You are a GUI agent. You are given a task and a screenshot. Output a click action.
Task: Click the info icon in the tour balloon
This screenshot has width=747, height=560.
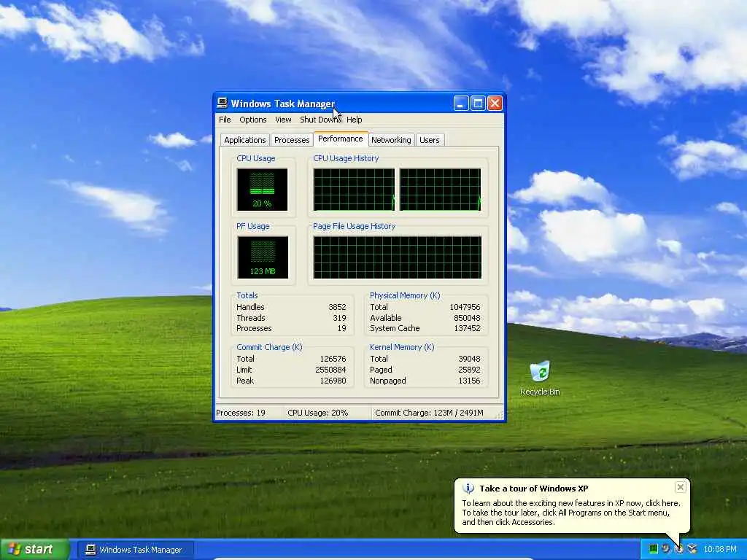click(469, 489)
